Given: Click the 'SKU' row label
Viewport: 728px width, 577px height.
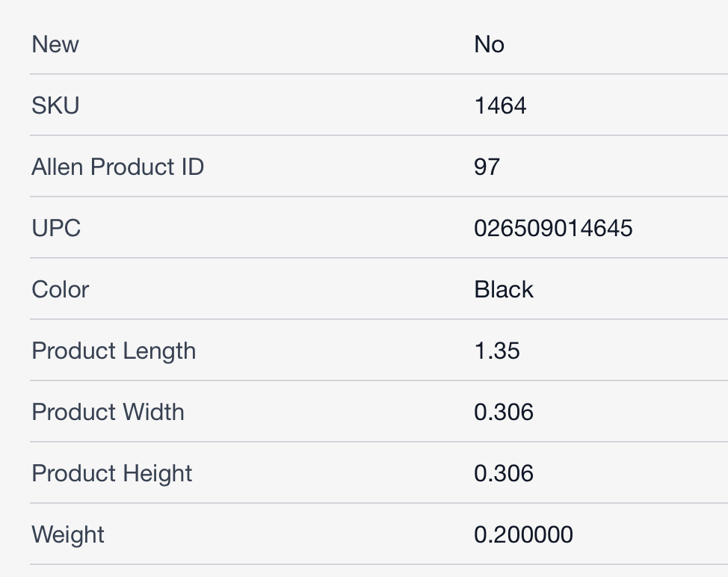Looking at the screenshot, I should point(55,105).
